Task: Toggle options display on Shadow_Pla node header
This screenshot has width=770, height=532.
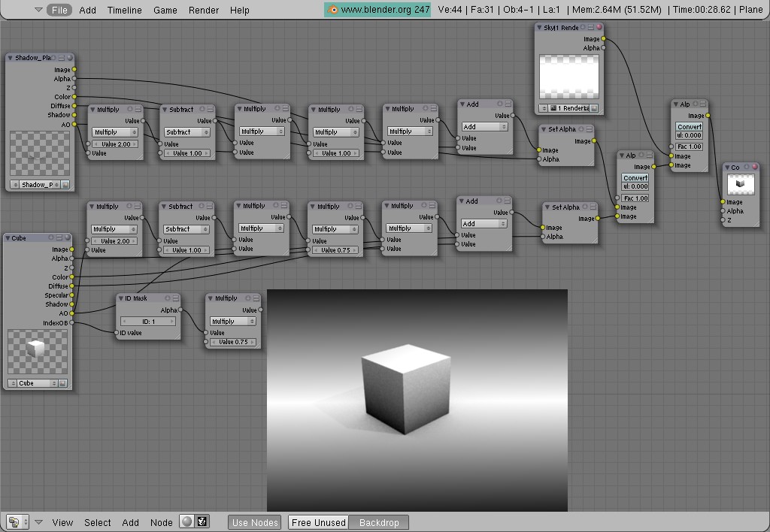Action: click(62, 58)
